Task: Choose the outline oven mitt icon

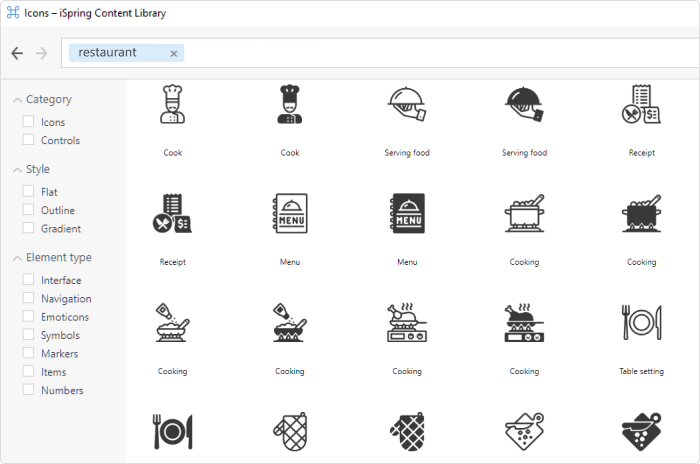Action: [x=290, y=431]
